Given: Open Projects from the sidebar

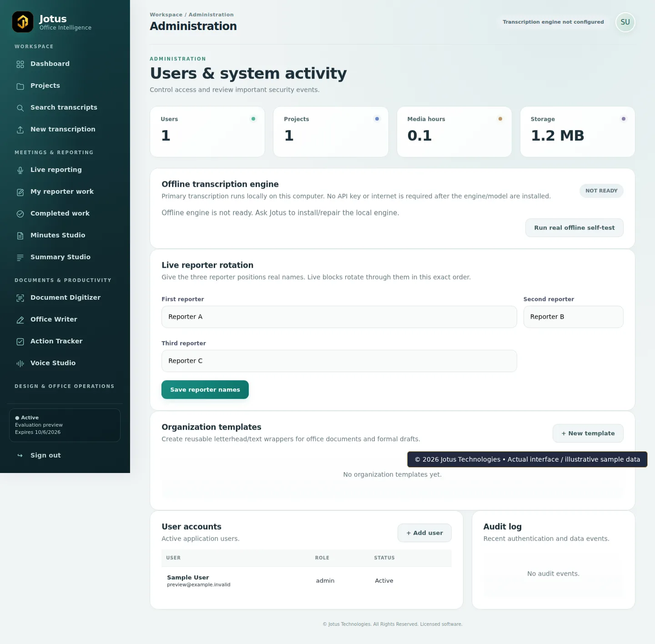Looking at the screenshot, I should [65, 86].
